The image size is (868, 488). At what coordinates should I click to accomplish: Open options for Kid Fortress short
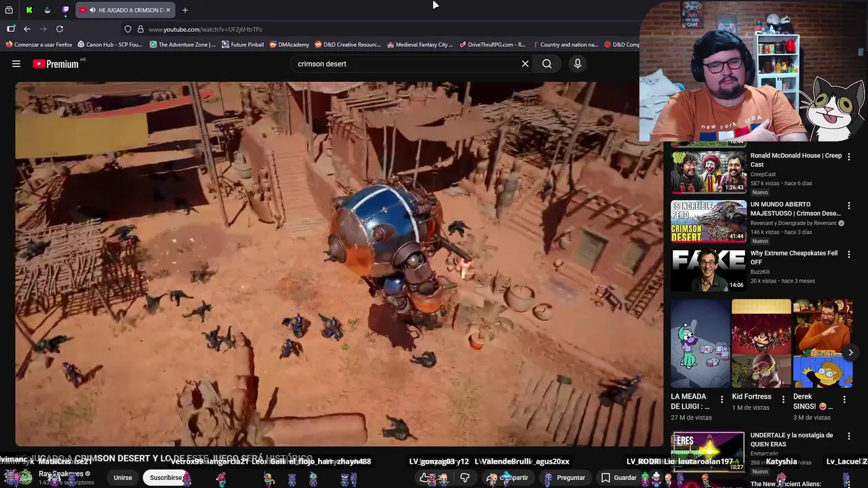pos(783,399)
